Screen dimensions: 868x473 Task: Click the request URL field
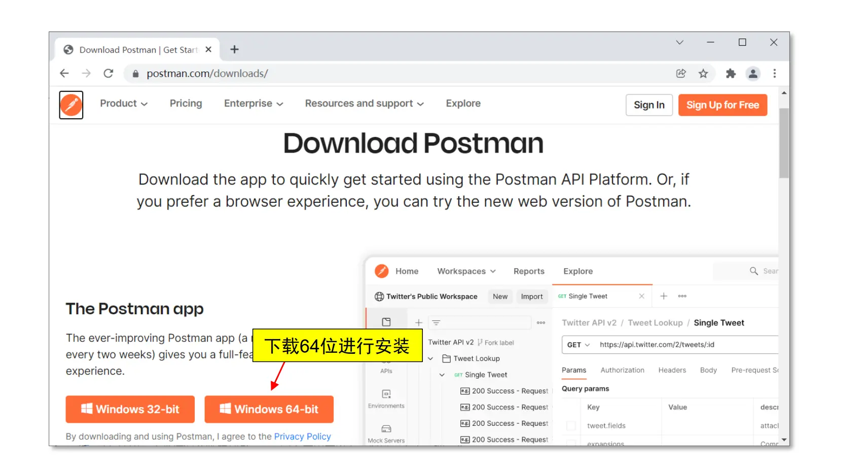click(685, 345)
